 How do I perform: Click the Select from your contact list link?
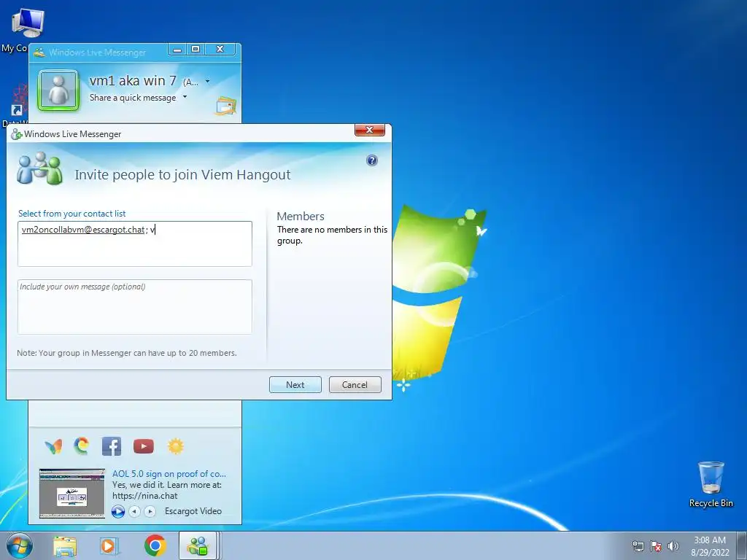point(72,214)
